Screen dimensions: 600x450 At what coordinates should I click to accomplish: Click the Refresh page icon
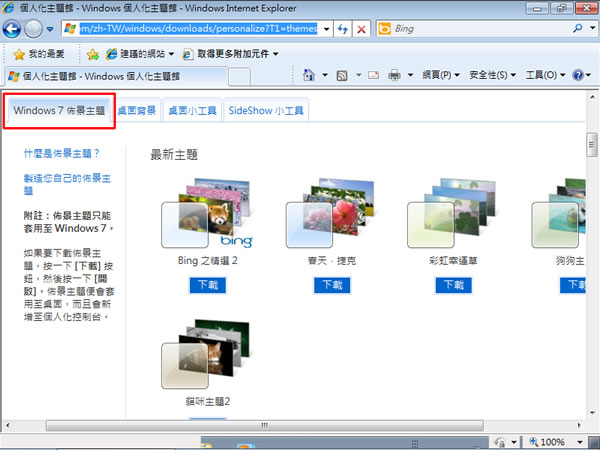(x=343, y=29)
